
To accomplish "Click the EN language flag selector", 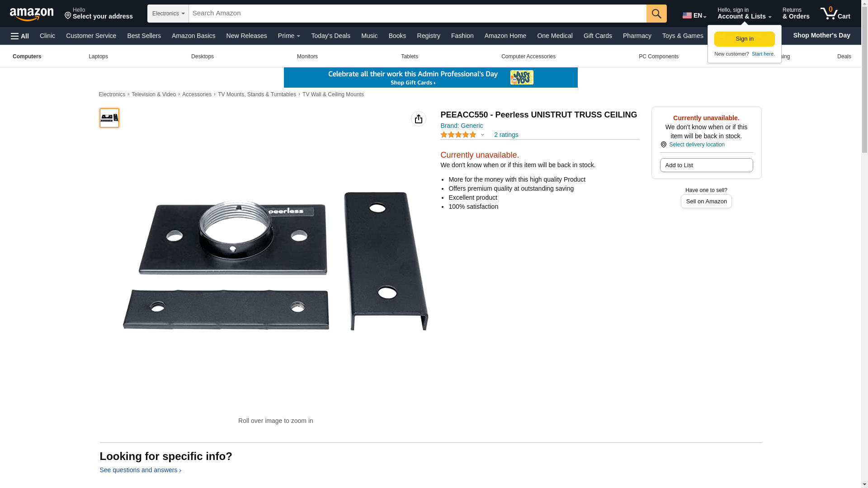I will pos(694,15).
